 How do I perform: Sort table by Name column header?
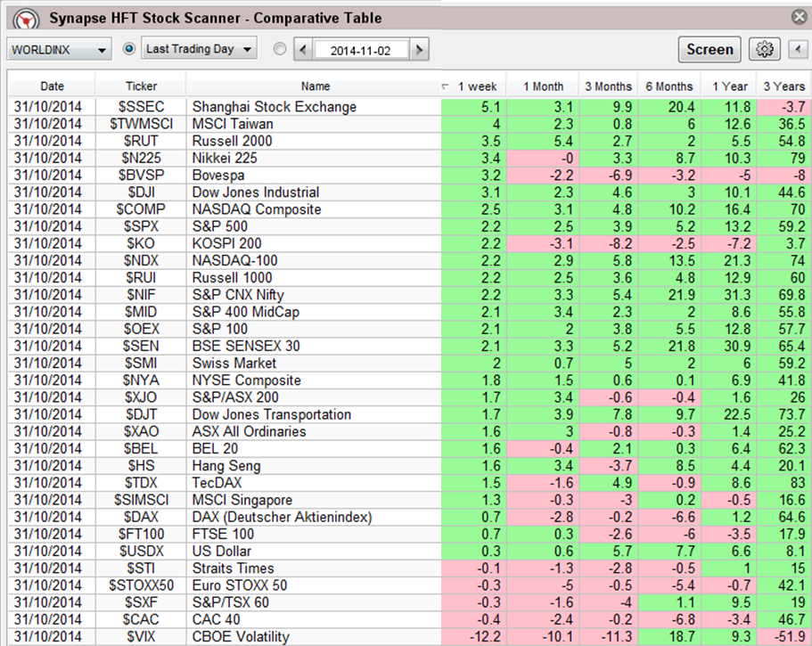pyautogui.click(x=316, y=86)
